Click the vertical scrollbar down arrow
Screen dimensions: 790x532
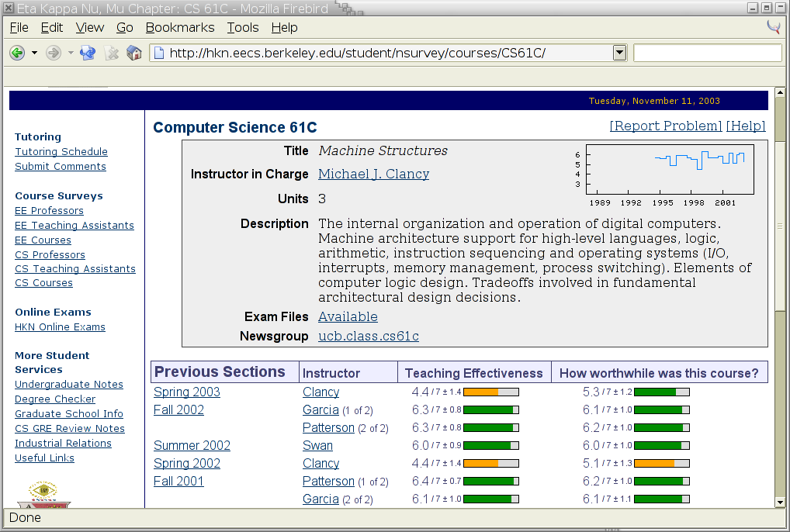tap(780, 502)
